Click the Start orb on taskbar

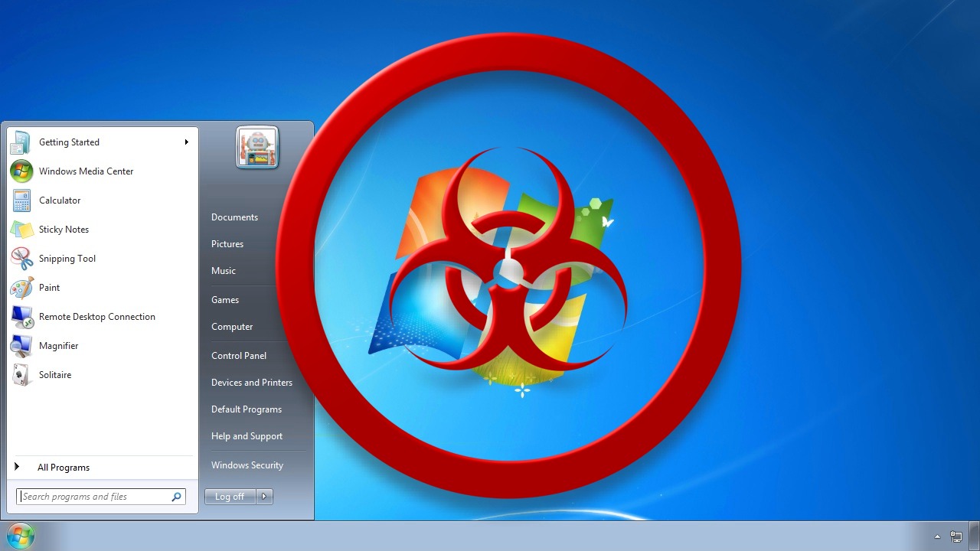(20, 536)
